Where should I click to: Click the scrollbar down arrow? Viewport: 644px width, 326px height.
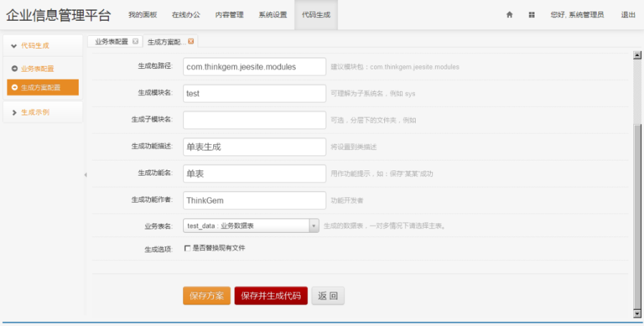(637, 314)
